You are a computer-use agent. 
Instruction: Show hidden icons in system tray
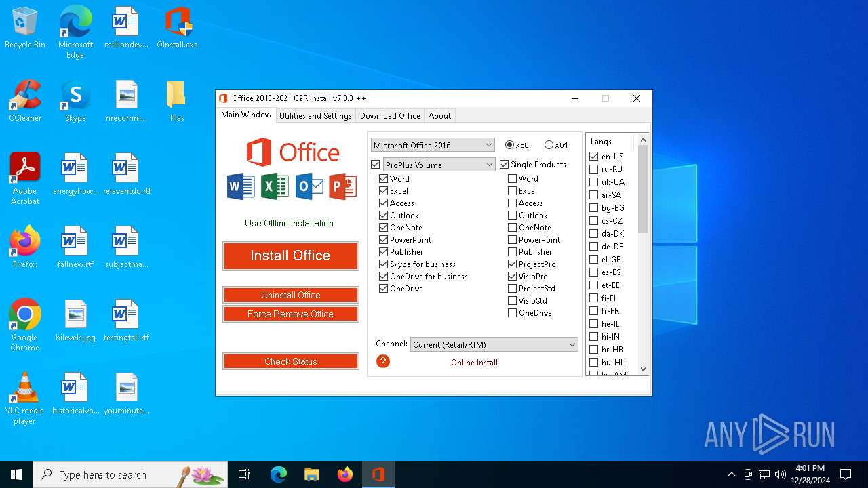731,474
